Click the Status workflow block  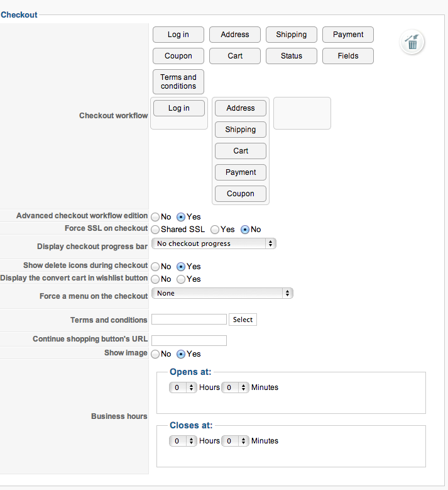292,56
